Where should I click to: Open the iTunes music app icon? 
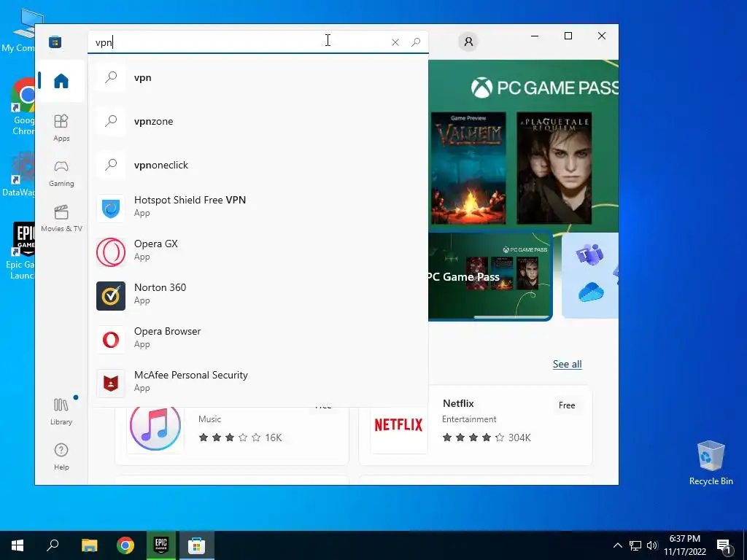(155, 427)
